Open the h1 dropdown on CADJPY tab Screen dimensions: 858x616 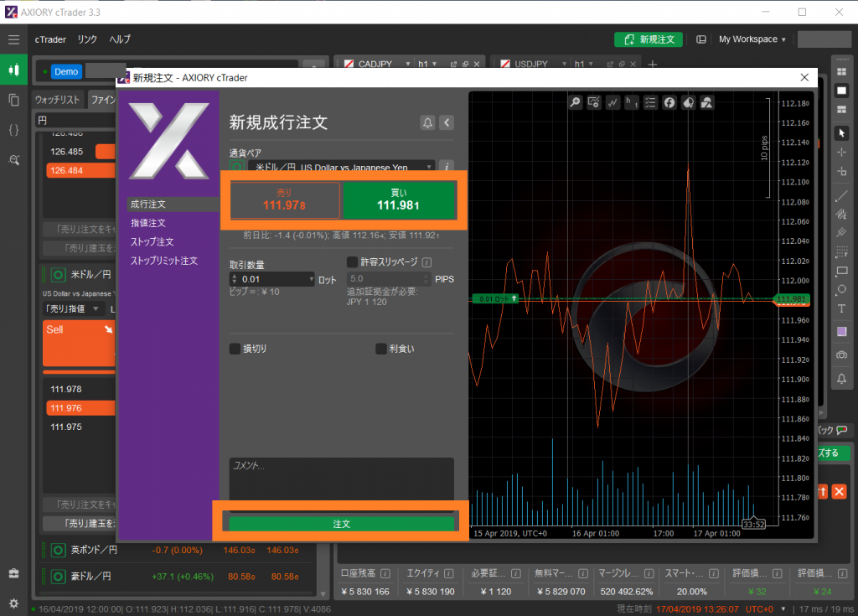click(x=427, y=64)
